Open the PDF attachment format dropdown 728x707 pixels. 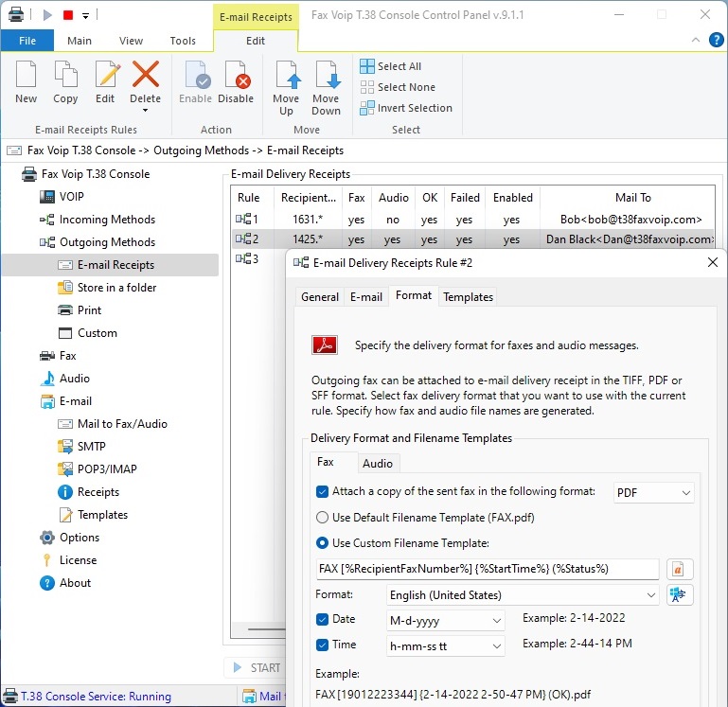pyautogui.click(x=654, y=493)
